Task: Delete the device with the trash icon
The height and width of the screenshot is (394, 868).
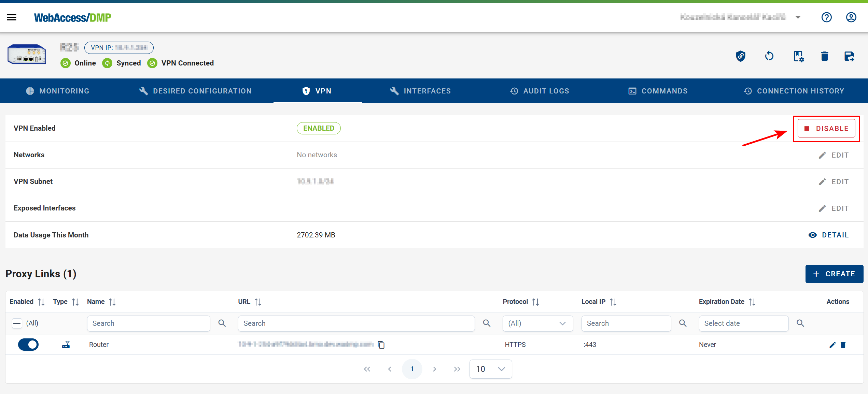Action: pos(824,56)
